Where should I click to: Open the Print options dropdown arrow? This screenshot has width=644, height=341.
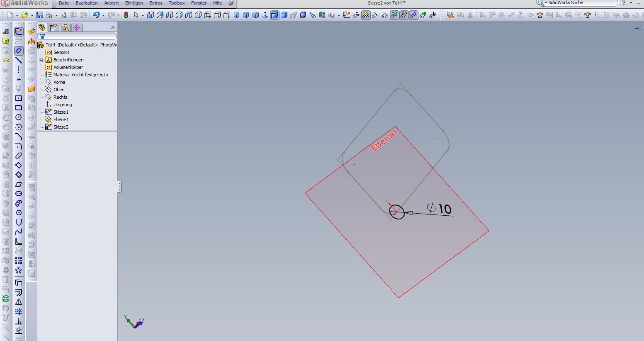tap(56, 15)
